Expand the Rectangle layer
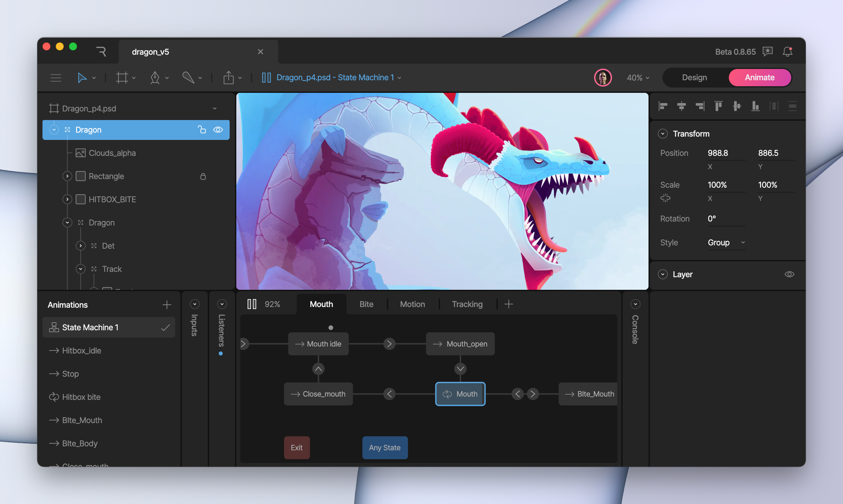The width and height of the screenshot is (843, 504). 67,176
